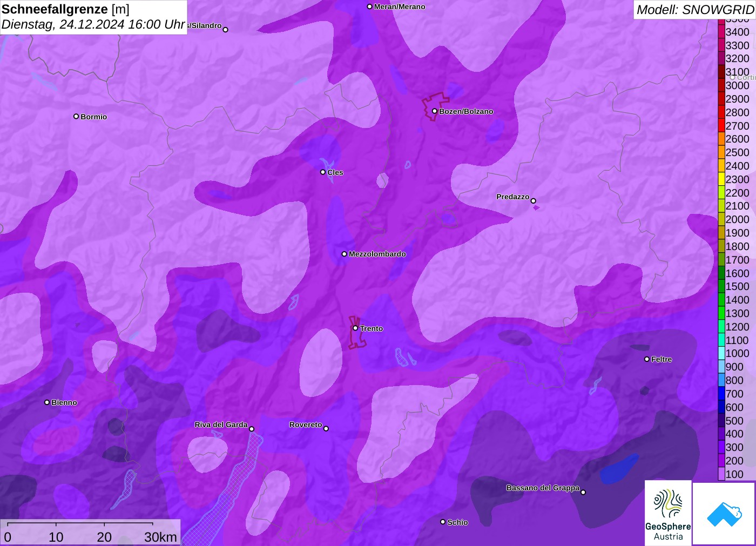Pick the 1000 m legend color swatch
Image resolution: width=756 pixels, height=546 pixels.
click(721, 353)
